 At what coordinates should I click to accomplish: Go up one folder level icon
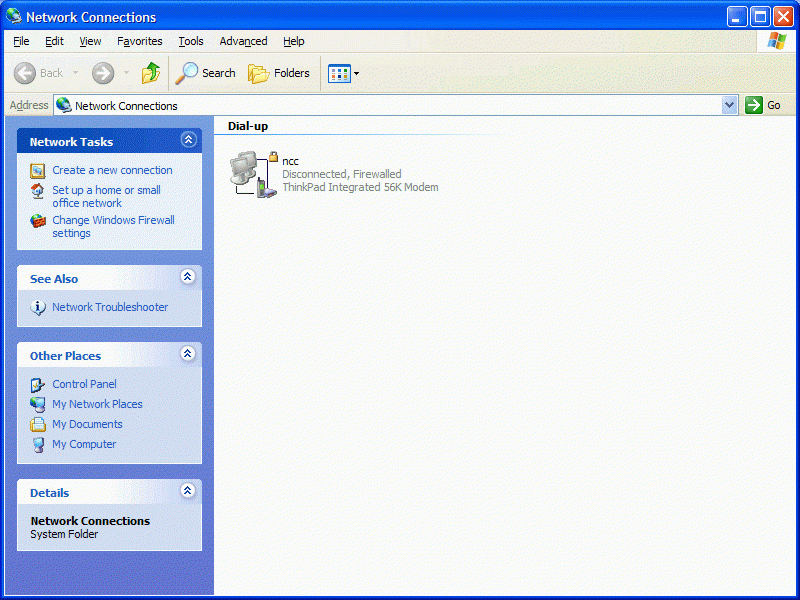(x=151, y=73)
